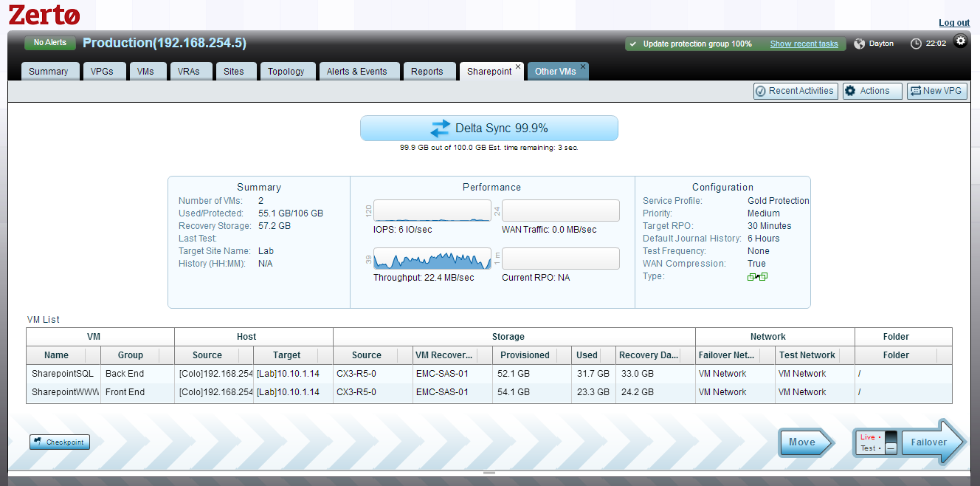Switch to the Topology tab
The height and width of the screenshot is (486, 980).
[x=286, y=72]
